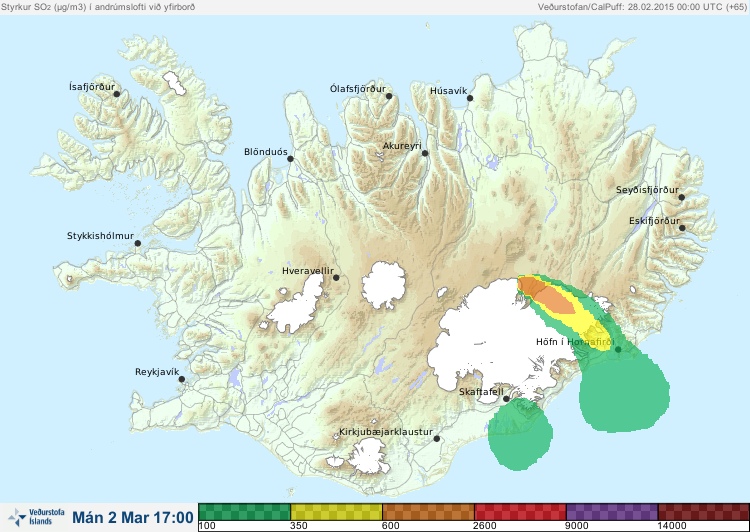This screenshot has width=750, height=532.
Task: Click the yellow SO2 plume band
Action: tap(585, 321)
